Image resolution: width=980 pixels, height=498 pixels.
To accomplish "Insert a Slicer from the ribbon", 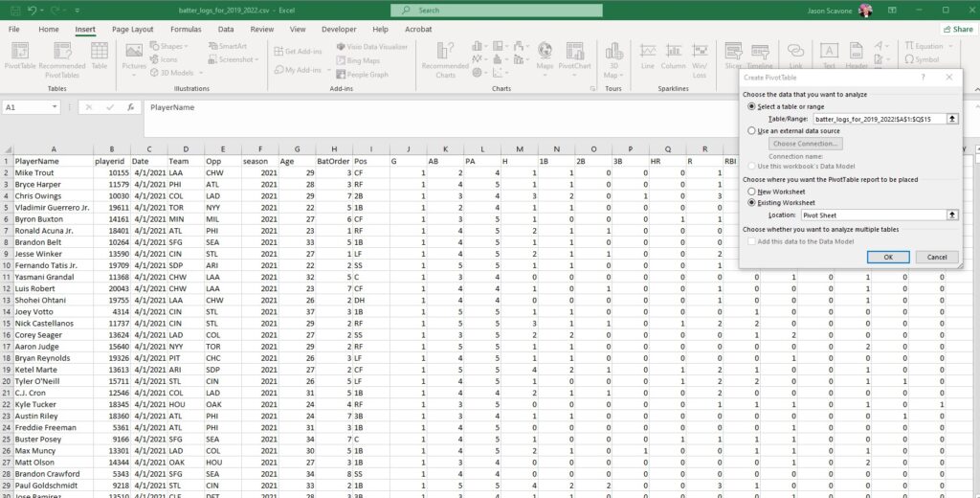I will 733,57.
